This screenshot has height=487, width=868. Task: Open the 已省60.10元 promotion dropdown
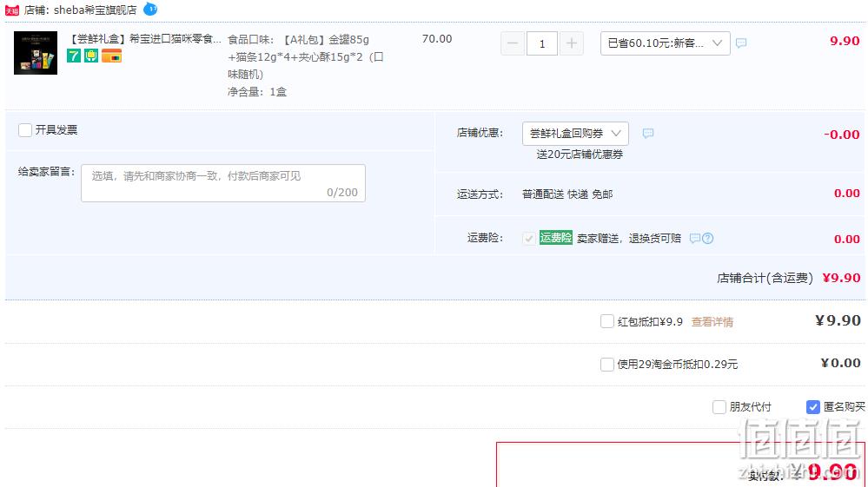[665, 43]
